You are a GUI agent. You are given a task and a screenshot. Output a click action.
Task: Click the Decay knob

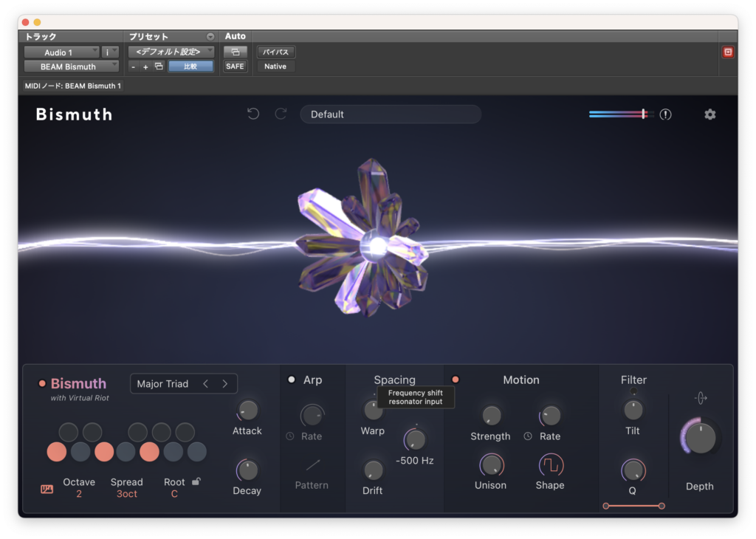(248, 470)
